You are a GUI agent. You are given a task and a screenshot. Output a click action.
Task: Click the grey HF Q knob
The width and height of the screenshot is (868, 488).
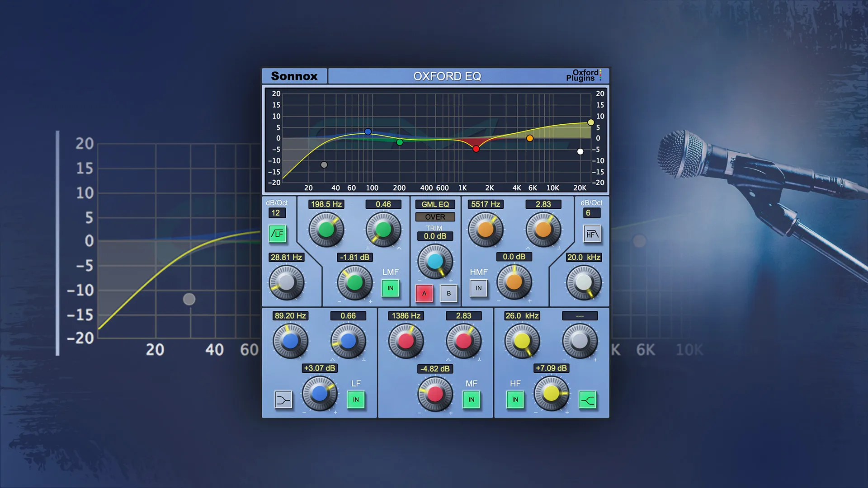click(580, 341)
